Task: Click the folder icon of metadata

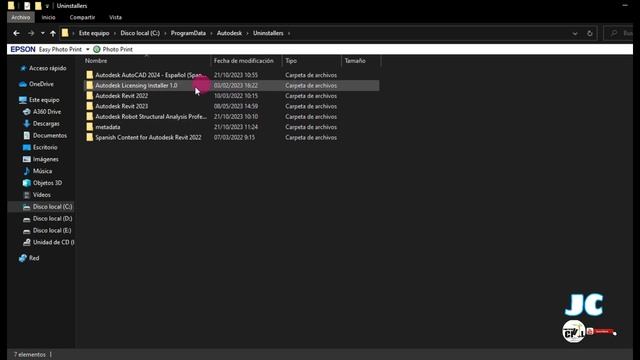Action: click(89, 127)
